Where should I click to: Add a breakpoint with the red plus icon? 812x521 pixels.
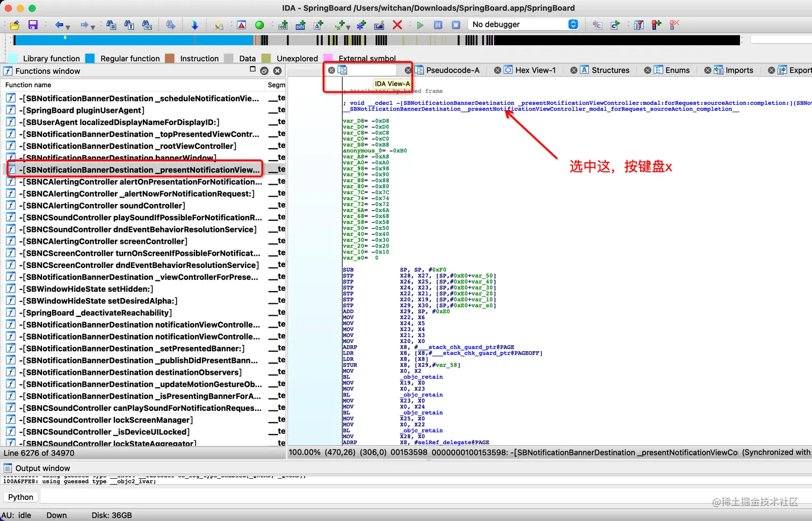coord(656,25)
